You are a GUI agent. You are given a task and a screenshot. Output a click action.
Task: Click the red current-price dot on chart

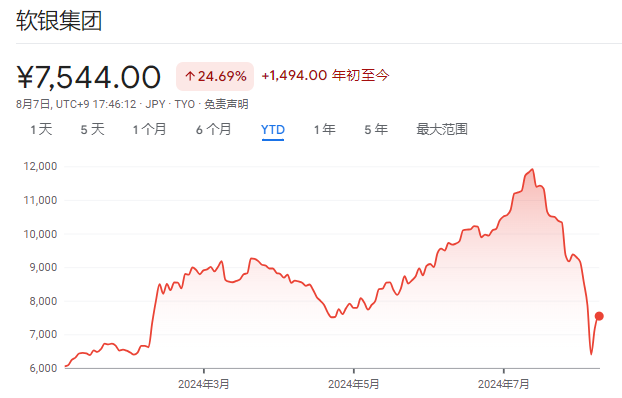[599, 316]
